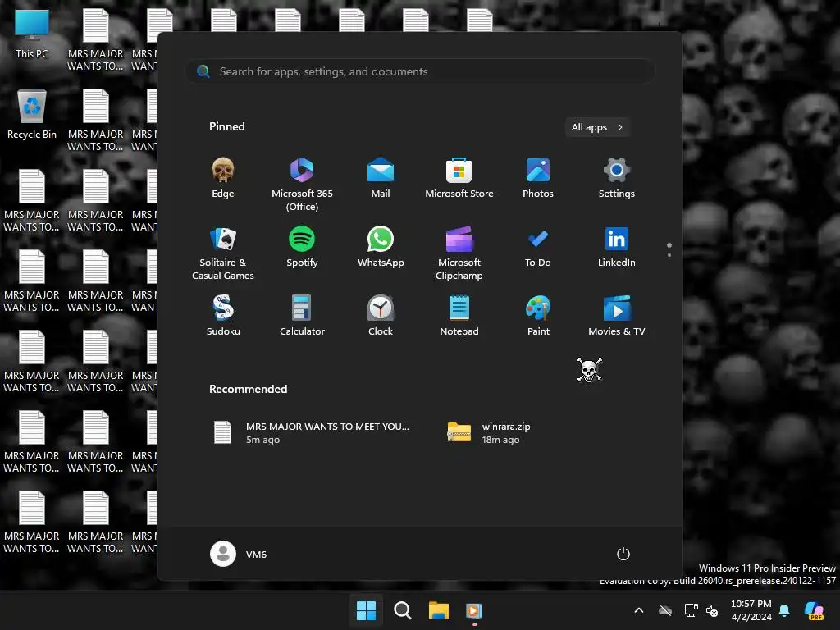Click the Windows Start button on taskbar
This screenshot has width=840, height=630.
point(367,610)
